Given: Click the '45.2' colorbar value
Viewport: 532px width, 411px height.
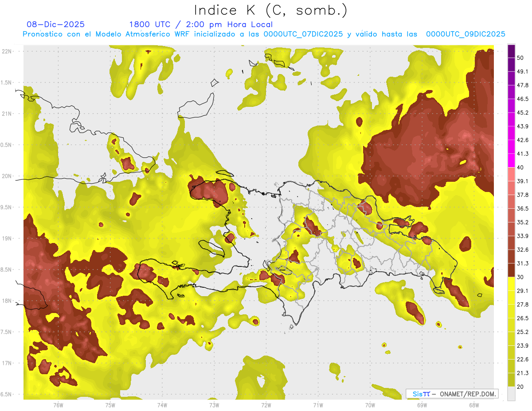Looking at the screenshot, I should click(x=523, y=113).
